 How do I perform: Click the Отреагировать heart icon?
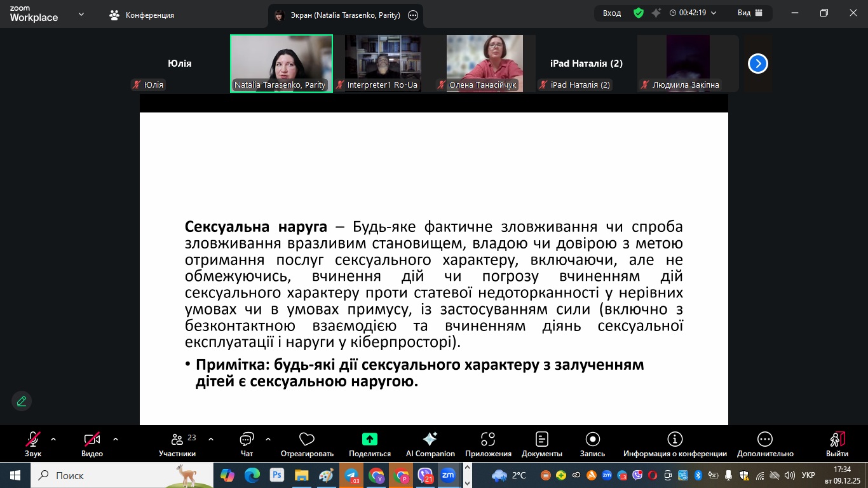tap(307, 439)
